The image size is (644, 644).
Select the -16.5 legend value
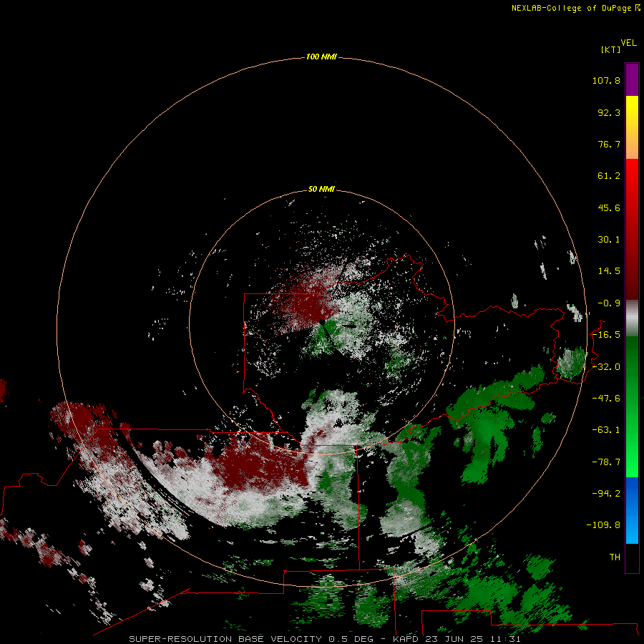(x=606, y=335)
